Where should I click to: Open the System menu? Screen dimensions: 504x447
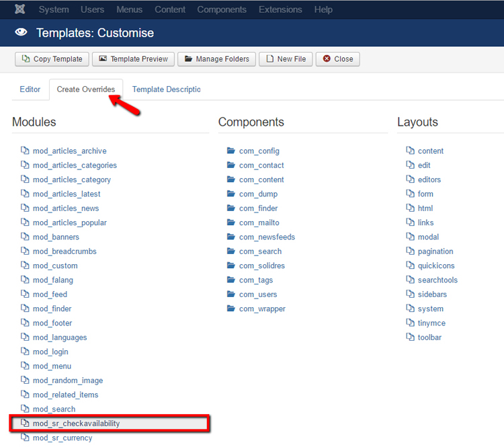tap(54, 9)
